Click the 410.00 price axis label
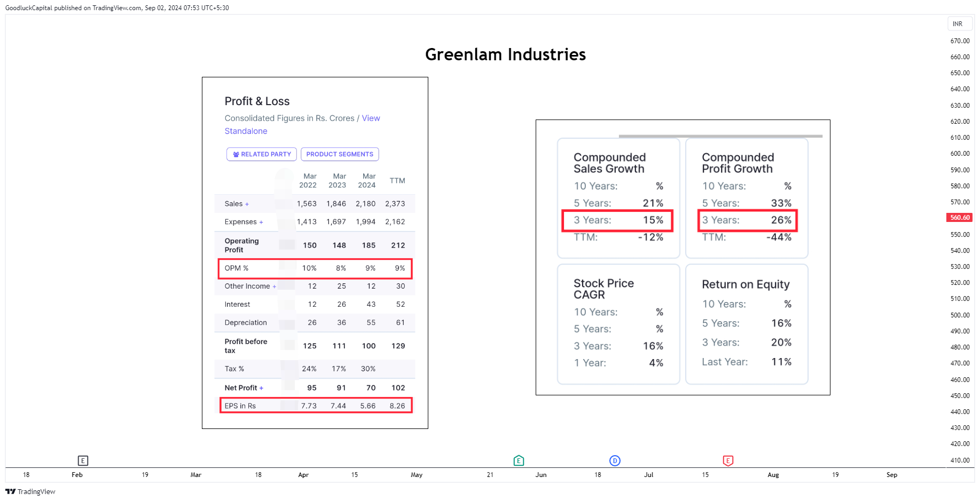The width and height of the screenshot is (980, 501). pyautogui.click(x=960, y=460)
